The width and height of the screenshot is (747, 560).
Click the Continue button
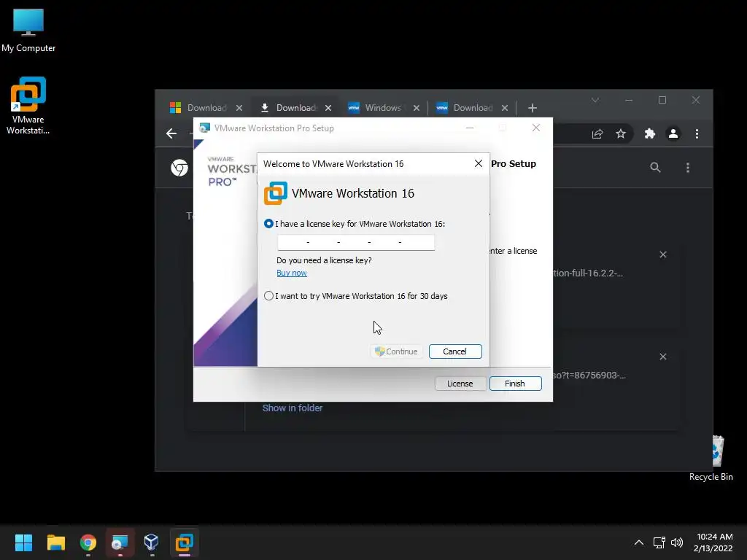[396, 351]
